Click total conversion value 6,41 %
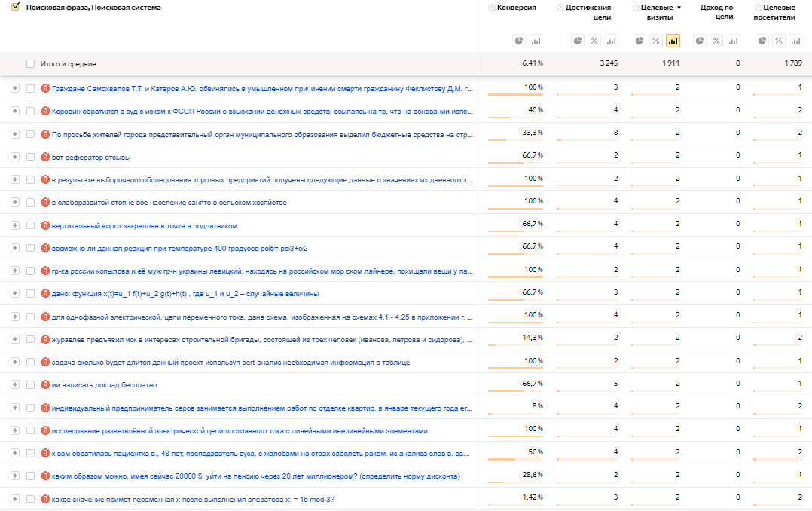 tap(533, 63)
